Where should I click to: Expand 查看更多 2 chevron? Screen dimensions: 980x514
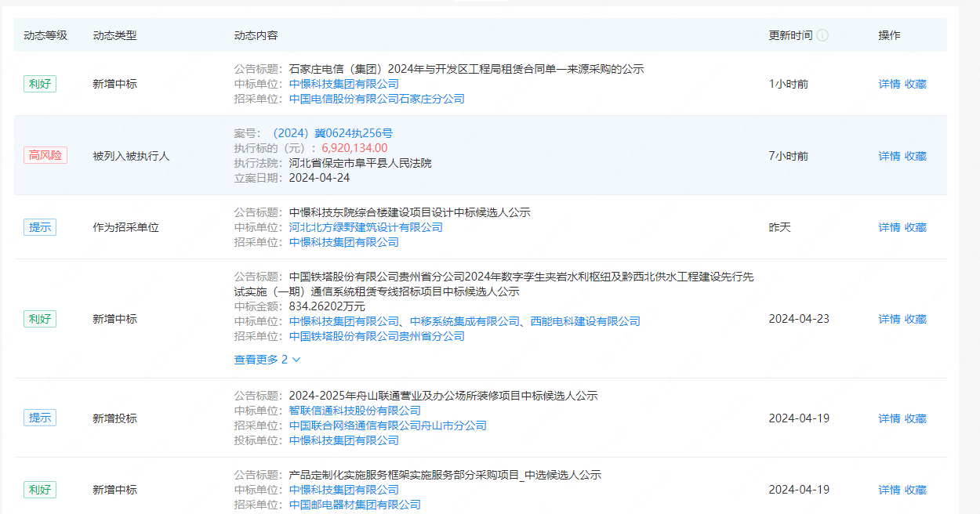click(x=296, y=360)
